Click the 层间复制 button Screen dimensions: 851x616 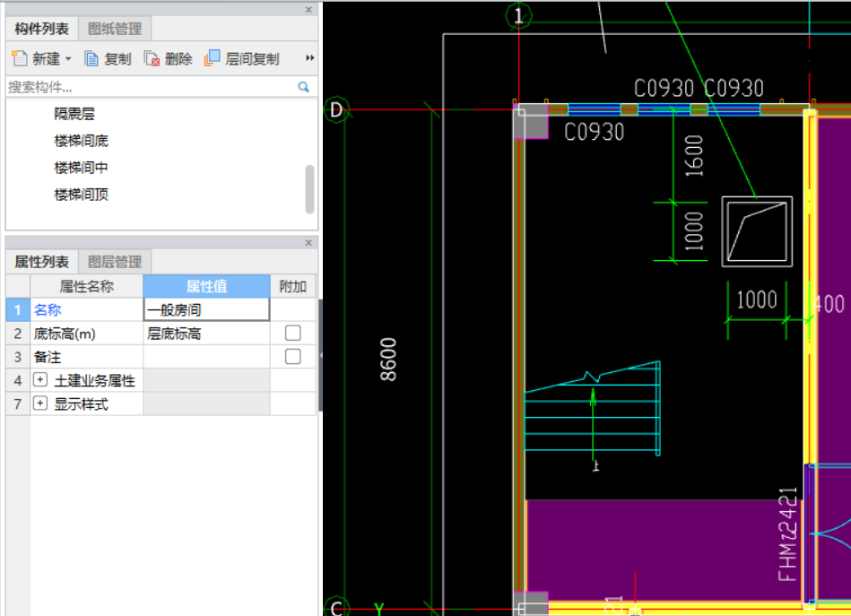[241, 58]
